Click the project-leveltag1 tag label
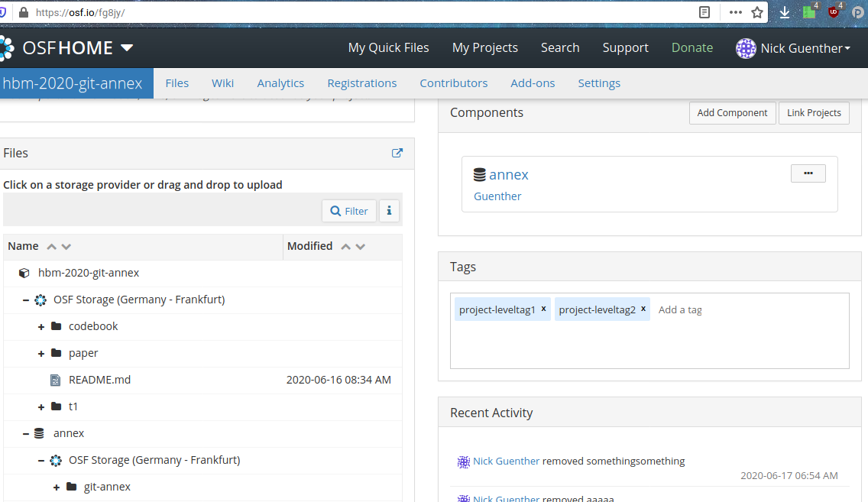The height and width of the screenshot is (502, 868). pyautogui.click(x=497, y=310)
